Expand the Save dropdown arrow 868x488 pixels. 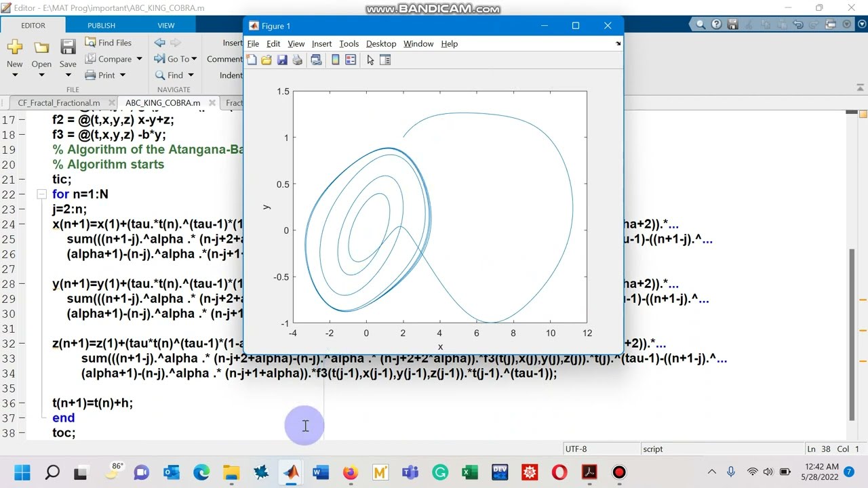point(68,75)
